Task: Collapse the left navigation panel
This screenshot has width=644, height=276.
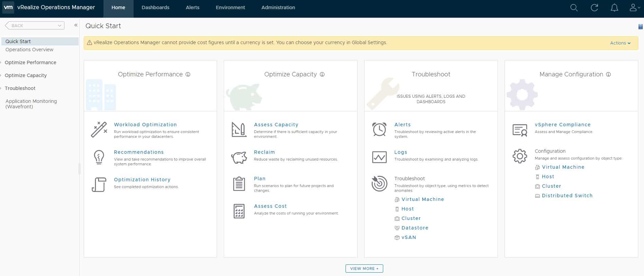Action: click(x=76, y=25)
